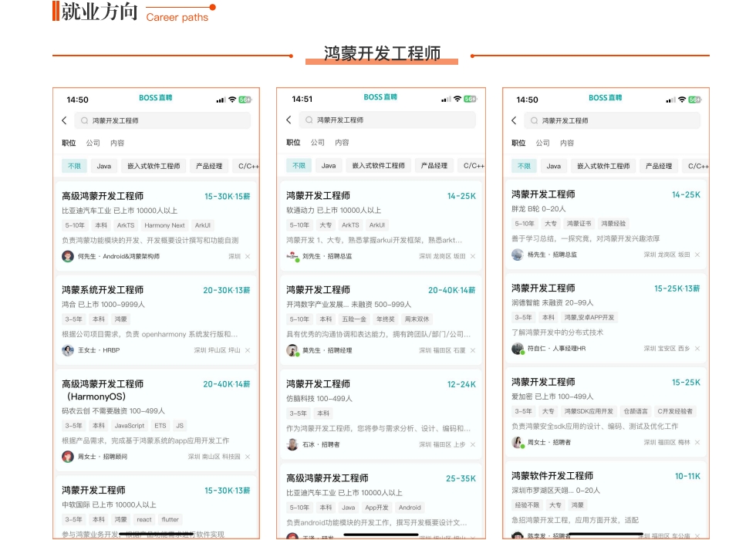Dismiss the 开润数字产业发展 job card with X
Image resolution: width=756 pixels, height=540 pixels.
(472, 350)
